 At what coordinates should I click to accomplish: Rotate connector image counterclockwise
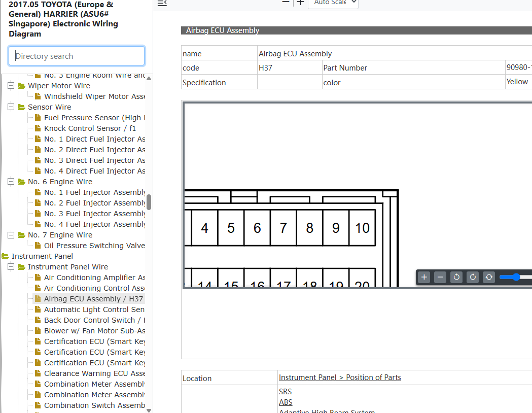(x=456, y=277)
